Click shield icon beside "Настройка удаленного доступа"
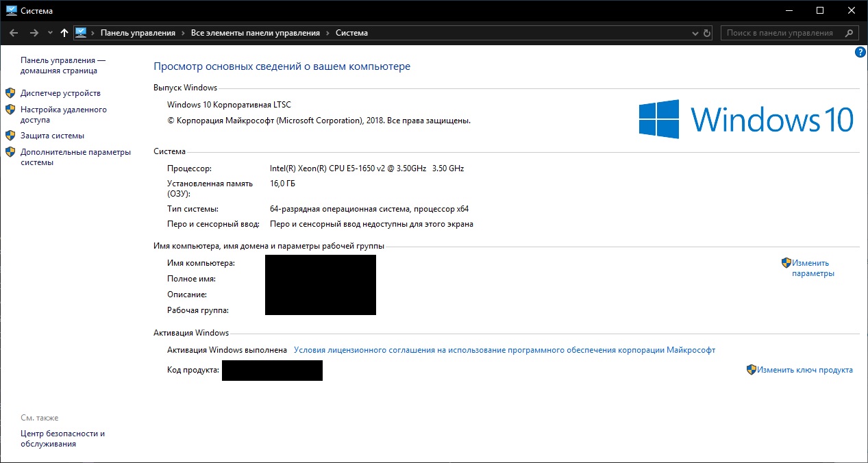 point(10,110)
